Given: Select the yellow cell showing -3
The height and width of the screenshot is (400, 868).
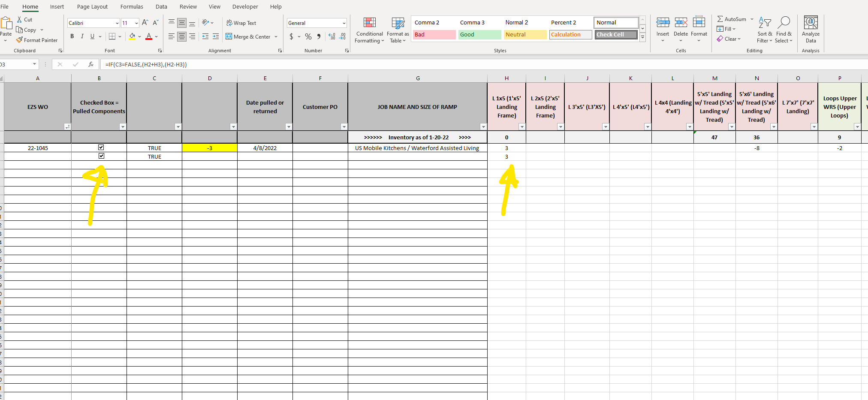Looking at the screenshot, I should click(210, 148).
